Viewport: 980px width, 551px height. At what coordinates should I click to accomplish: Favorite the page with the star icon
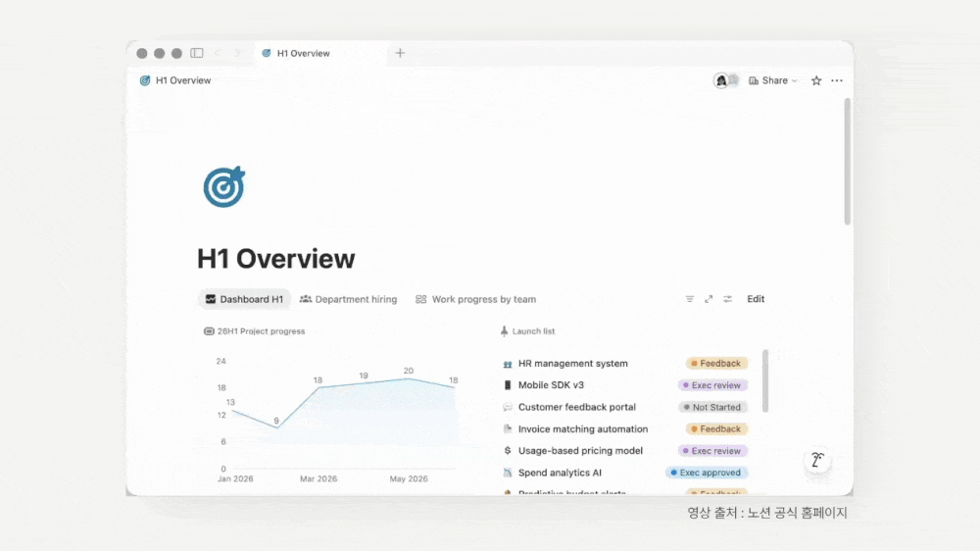pyautogui.click(x=816, y=80)
